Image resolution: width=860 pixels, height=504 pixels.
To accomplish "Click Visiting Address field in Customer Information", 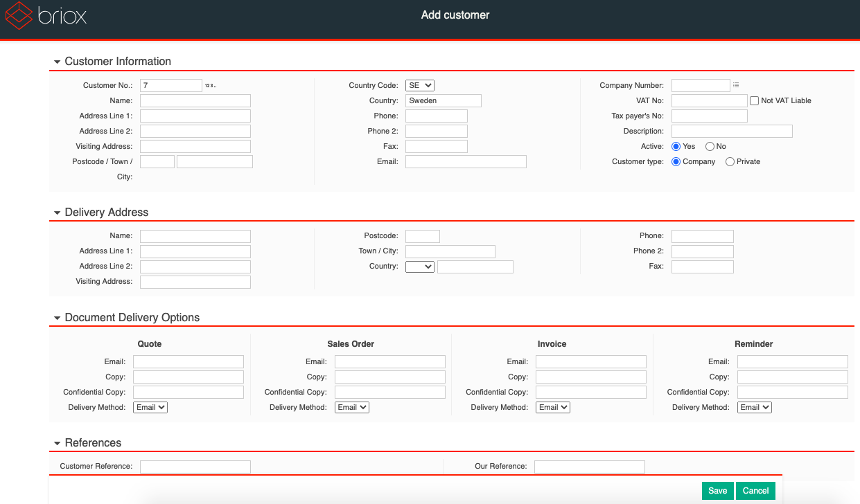I will click(x=195, y=146).
